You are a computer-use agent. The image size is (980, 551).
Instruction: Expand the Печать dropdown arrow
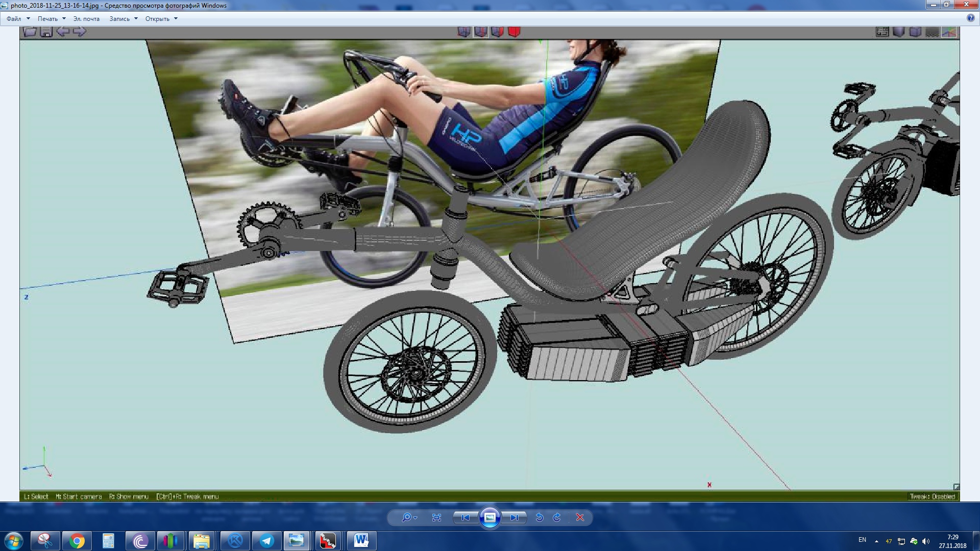64,18
